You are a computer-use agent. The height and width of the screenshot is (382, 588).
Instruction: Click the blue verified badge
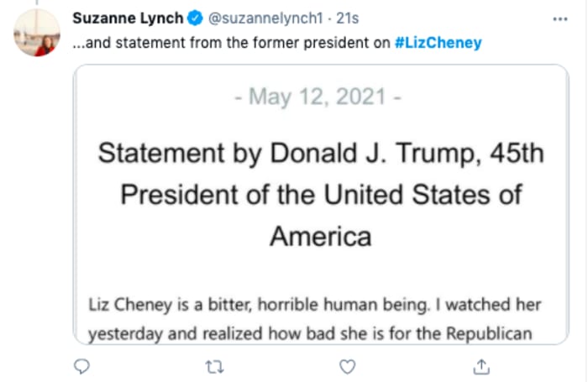click(x=191, y=18)
